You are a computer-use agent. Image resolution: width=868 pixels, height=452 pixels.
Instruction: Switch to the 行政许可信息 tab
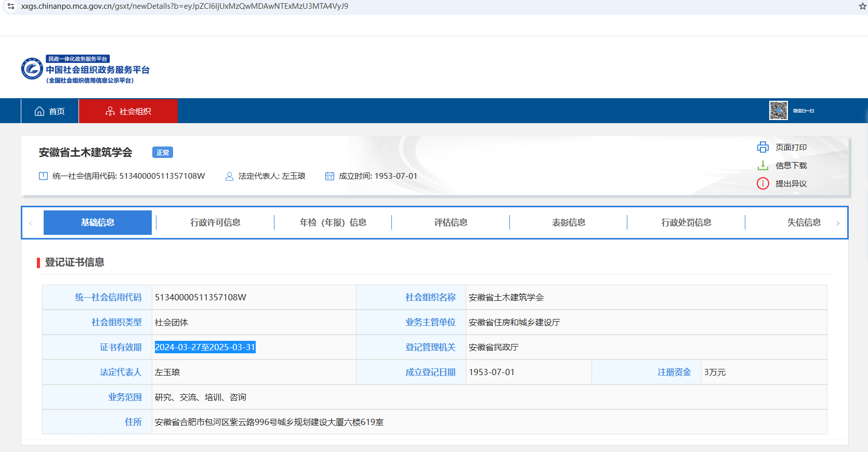pyautogui.click(x=215, y=222)
